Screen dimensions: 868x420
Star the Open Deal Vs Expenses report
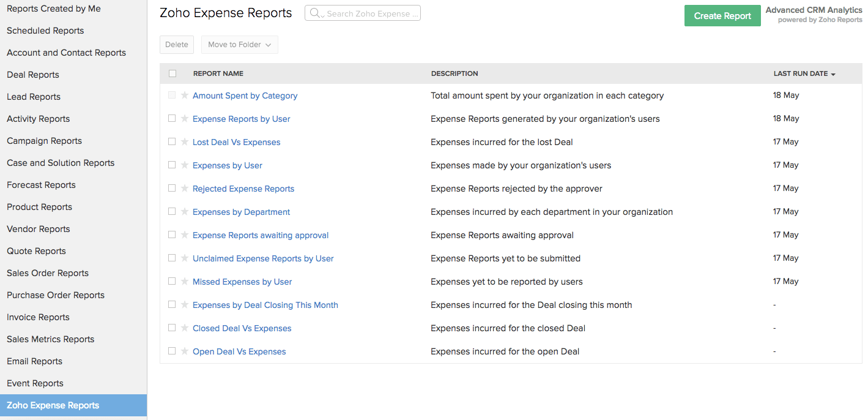(184, 351)
